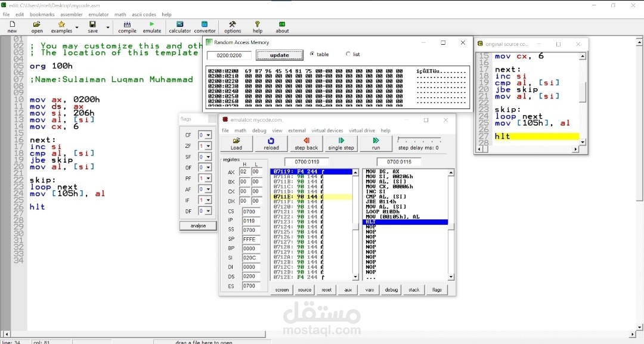This screenshot has width=644, height=344.
Task: Open the convertor tool
Action: pyautogui.click(x=205, y=27)
